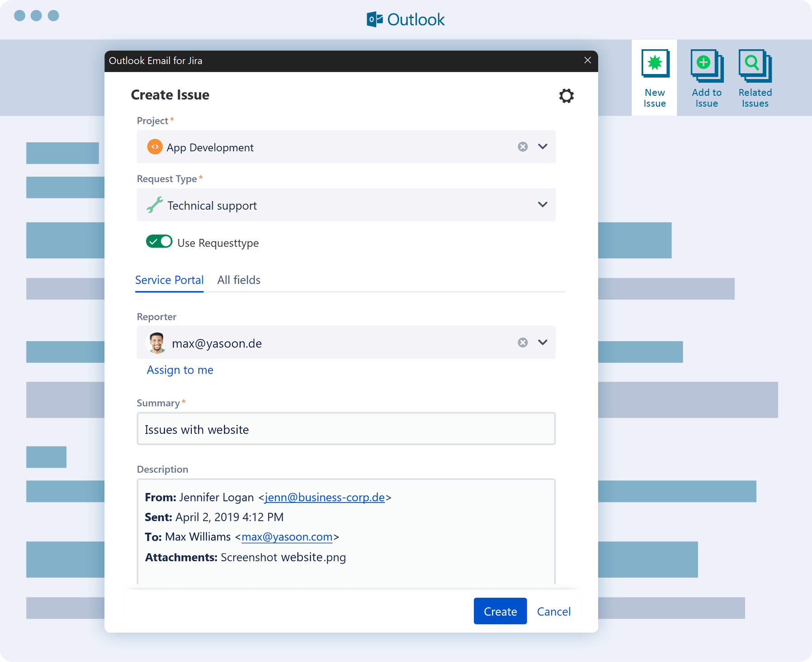Open the Reporter dropdown chevron
The width and height of the screenshot is (812, 662).
pos(543,343)
